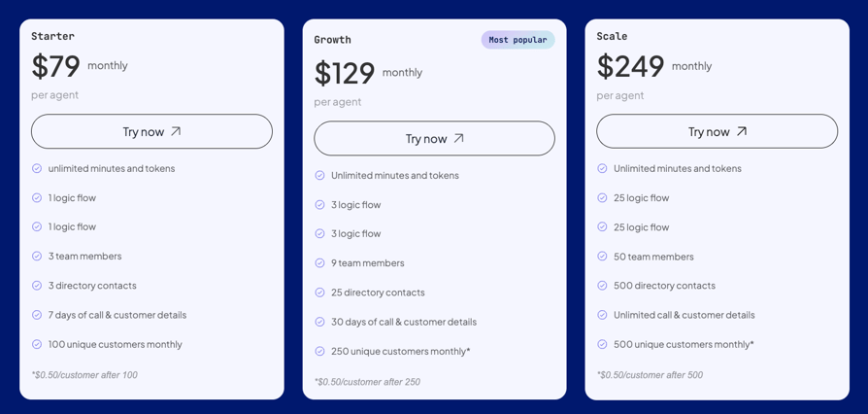868x414 pixels.
Task: Click checkmark beside 500 directory contacts
Action: [602, 286]
